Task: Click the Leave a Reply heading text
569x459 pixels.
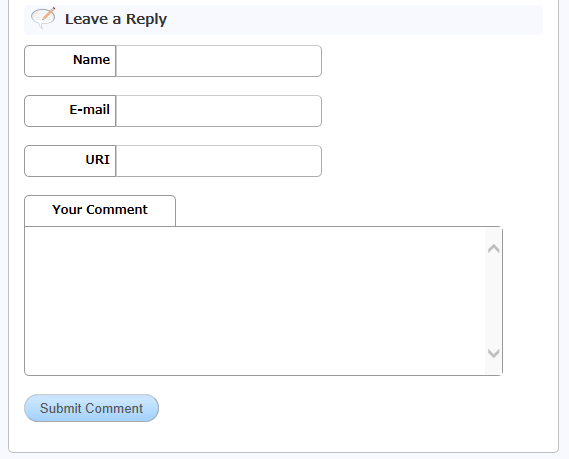Action: [116, 19]
